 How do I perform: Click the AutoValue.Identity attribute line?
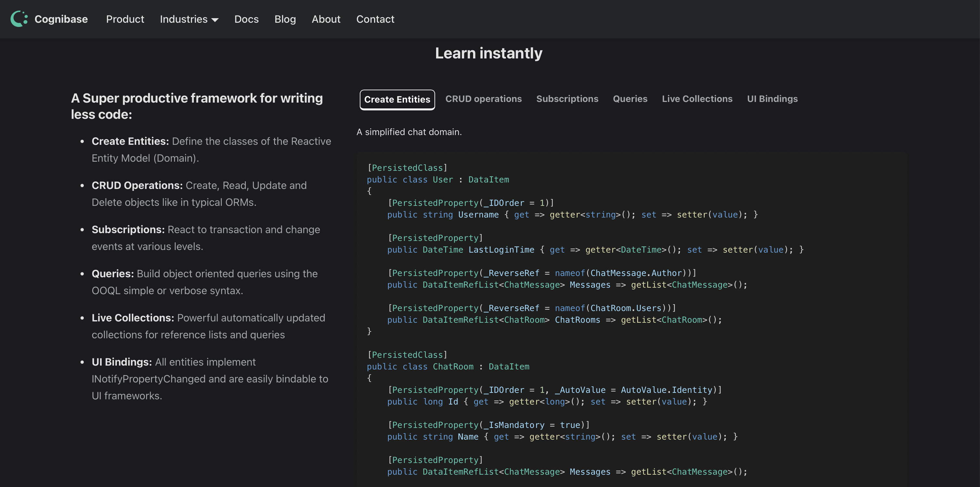(555, 390)
